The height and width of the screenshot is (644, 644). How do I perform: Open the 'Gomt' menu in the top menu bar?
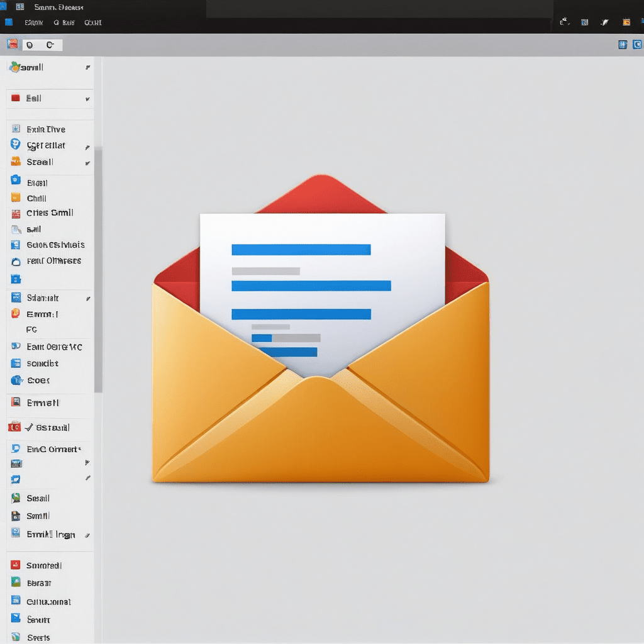[x=92, y=23]
